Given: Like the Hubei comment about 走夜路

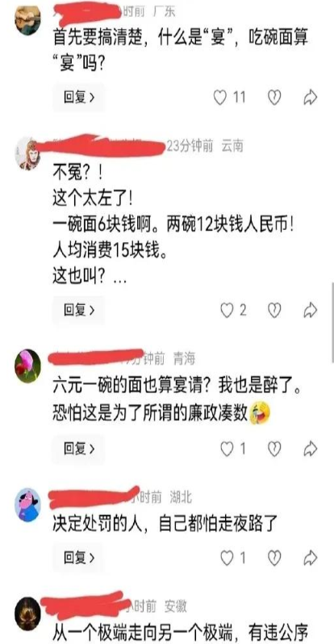Looking at the screenshot, I should (x=227, y=558).
